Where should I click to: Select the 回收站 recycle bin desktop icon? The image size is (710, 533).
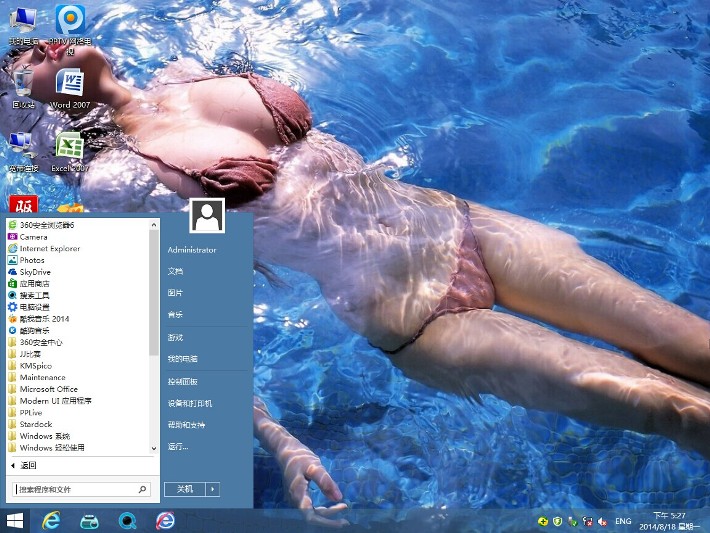click(x=23, y=87)
